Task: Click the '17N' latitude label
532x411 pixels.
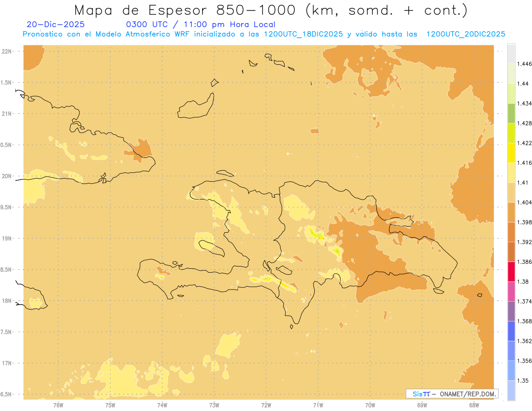Action: pyautogui.click(x=7, y=363)
